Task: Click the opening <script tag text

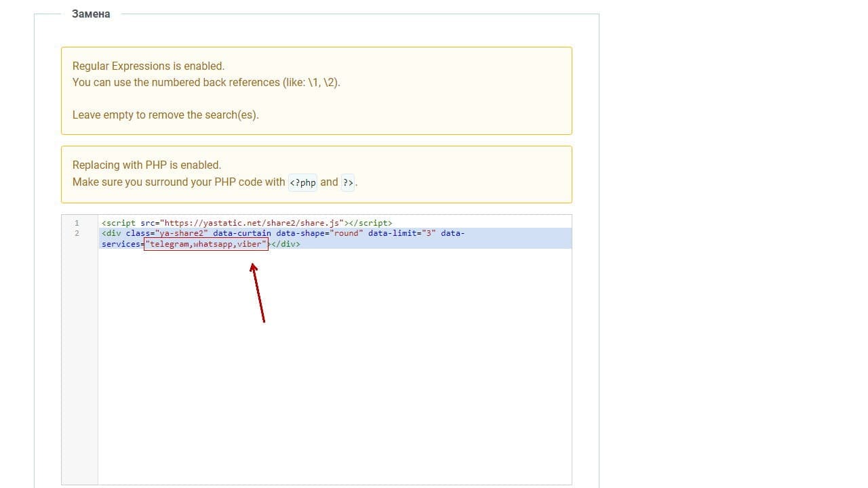Action: click(x=118, y=223)
